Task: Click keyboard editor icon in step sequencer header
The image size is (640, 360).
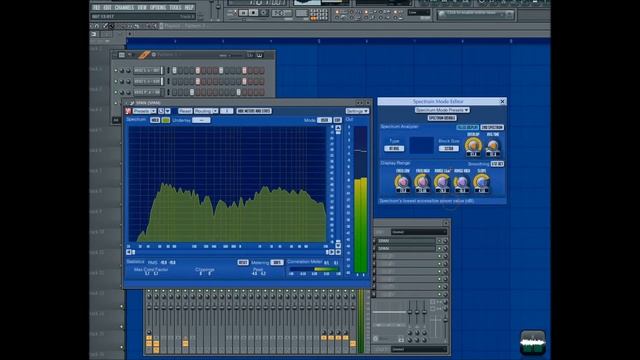Action: 259,55
